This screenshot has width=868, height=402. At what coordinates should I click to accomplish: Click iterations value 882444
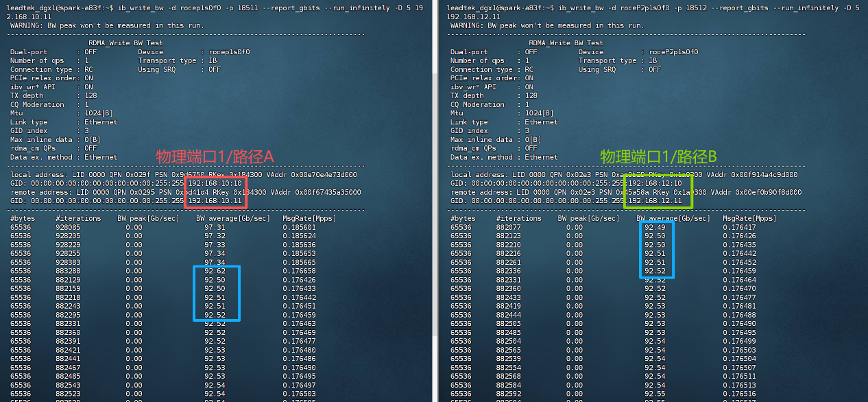point(508,315)
